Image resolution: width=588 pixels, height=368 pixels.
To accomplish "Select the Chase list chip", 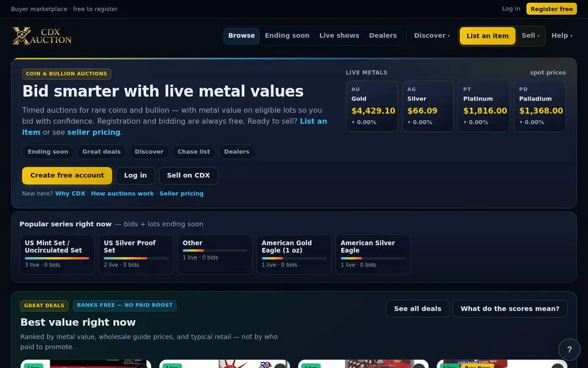I will (194, 151).
